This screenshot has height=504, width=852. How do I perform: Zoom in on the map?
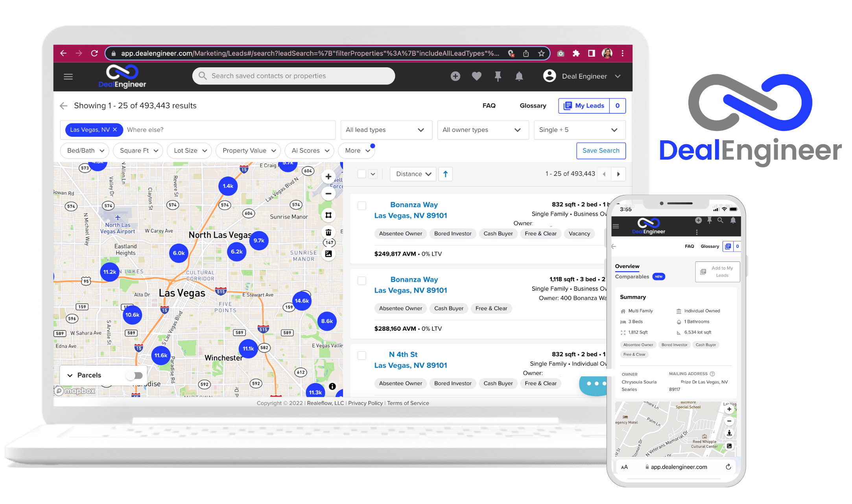tap(328, 177)
